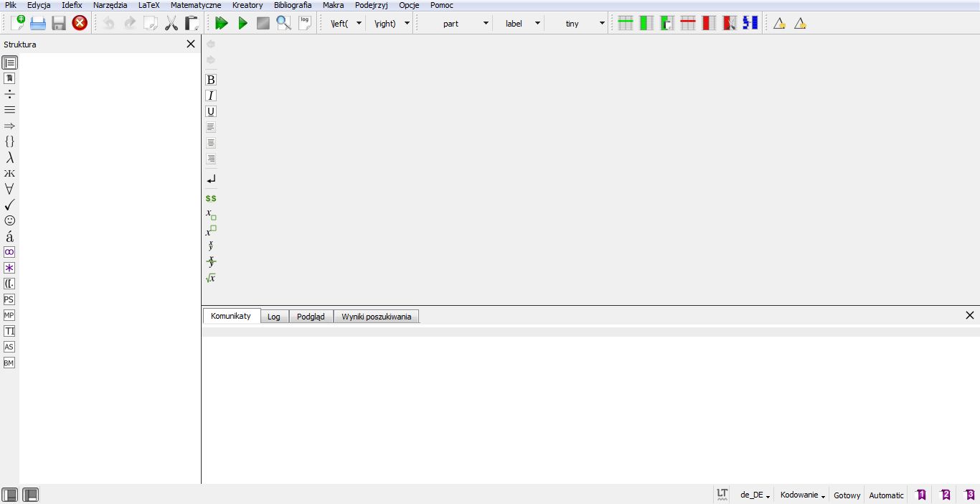Switch to the Podgląd tab
Viewport: 980px width, 504px height.
[311, 317]
